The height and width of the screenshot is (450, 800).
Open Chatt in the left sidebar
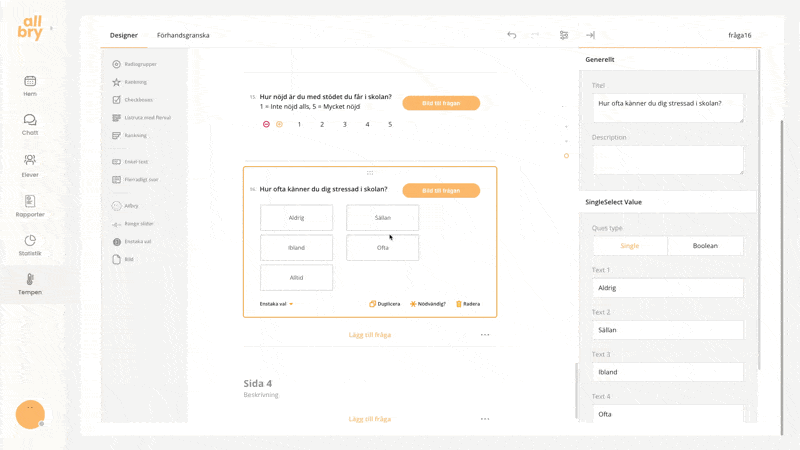coord(30,124)
